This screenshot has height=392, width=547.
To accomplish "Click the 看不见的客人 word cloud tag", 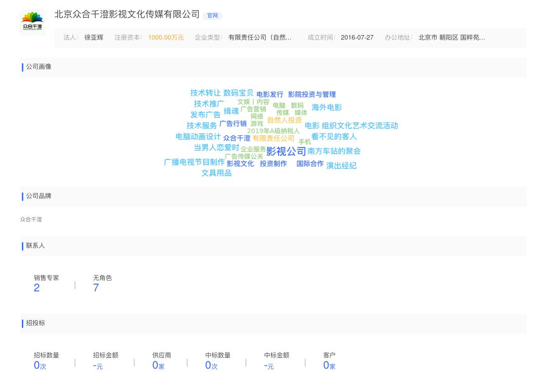I will (x=334, y=137).
